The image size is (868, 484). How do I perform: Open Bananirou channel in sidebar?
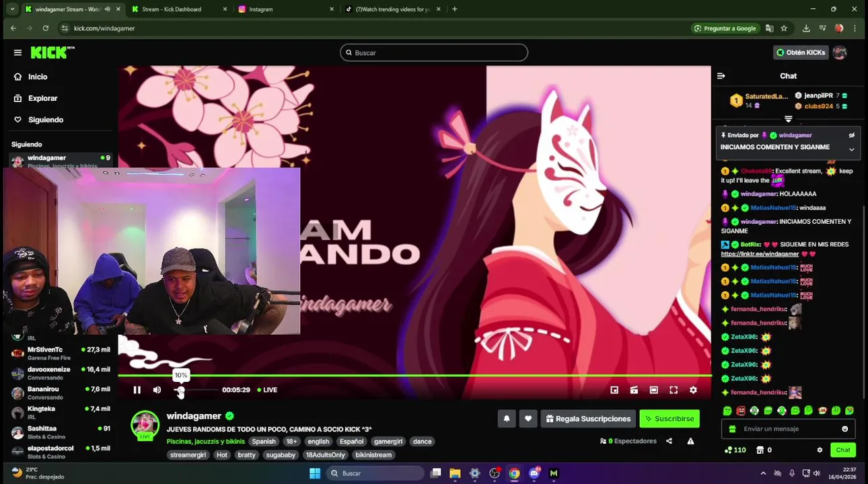pyautogui.click(x=61, y=393)
